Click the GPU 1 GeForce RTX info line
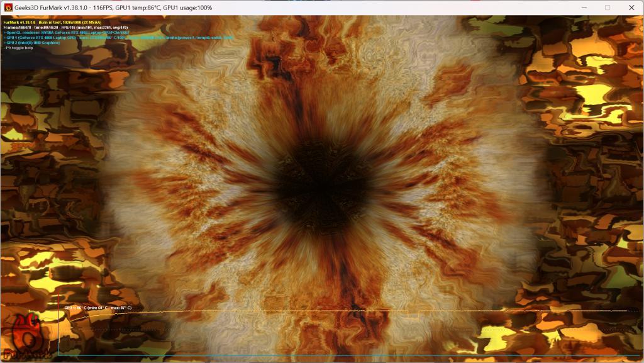Viewport: 644px width, 363px height. coord(94,38)
